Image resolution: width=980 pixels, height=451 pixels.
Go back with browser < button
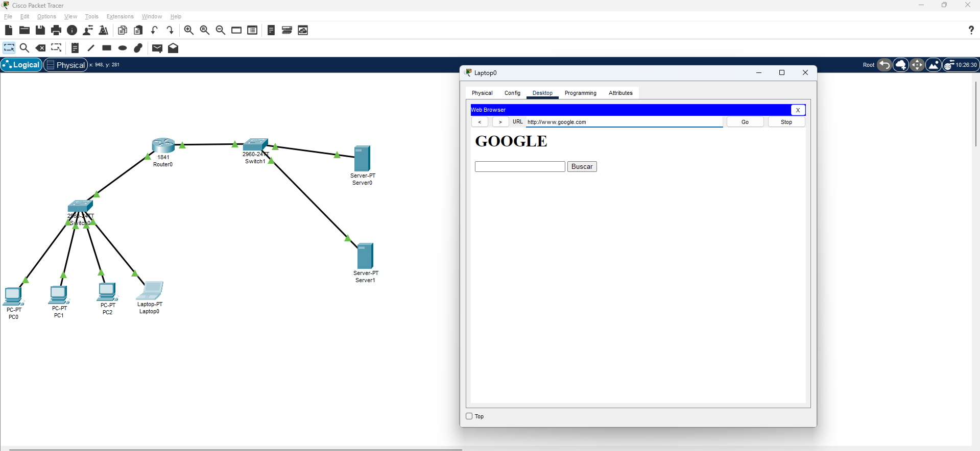pyautogui.click(x=480, y=122)
